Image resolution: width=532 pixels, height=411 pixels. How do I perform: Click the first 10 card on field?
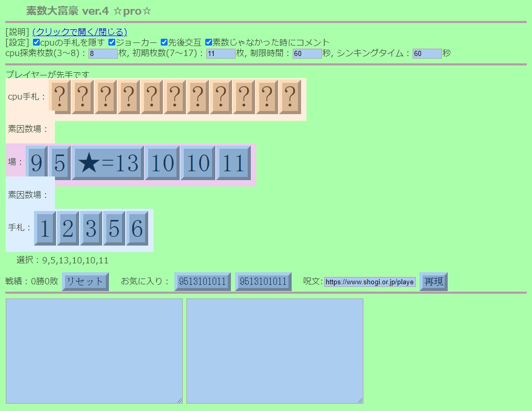tap(162, 162)
